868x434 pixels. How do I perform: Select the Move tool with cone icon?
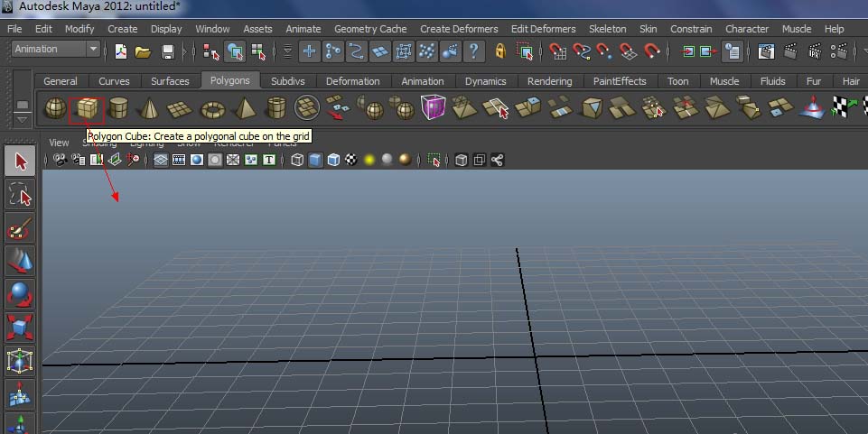pyautogui.click(x=21, y=262)
